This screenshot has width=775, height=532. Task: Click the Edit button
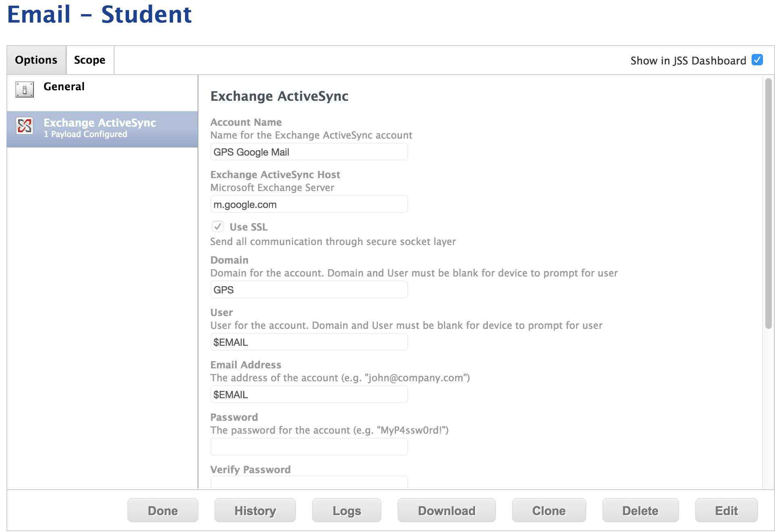point(727,511)
